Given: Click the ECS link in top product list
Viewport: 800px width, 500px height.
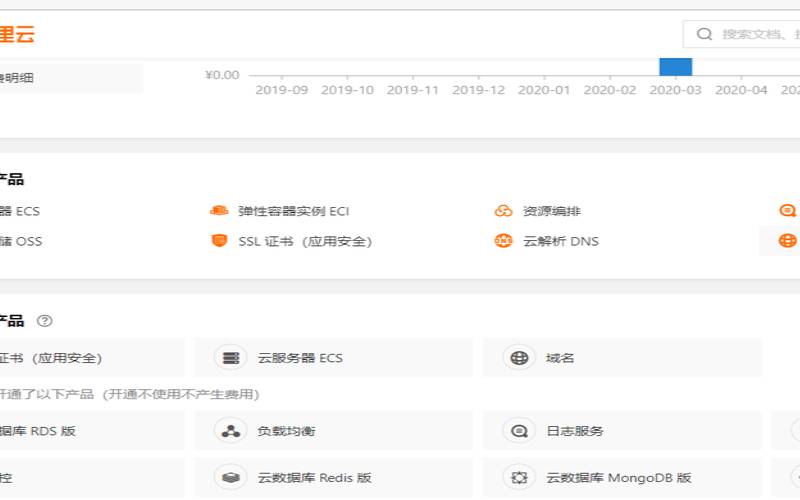Looking at the screenshot, I should tap(20, 211).
